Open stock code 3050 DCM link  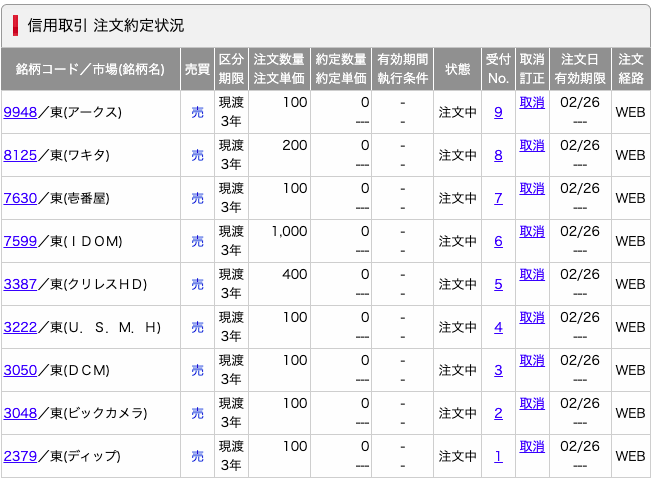20,370
